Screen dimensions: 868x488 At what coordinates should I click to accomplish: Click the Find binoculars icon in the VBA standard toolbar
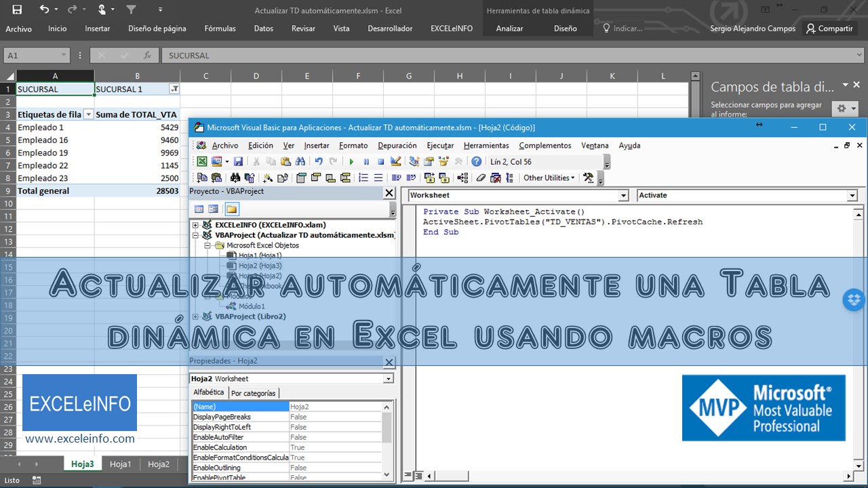coord(299,161)
